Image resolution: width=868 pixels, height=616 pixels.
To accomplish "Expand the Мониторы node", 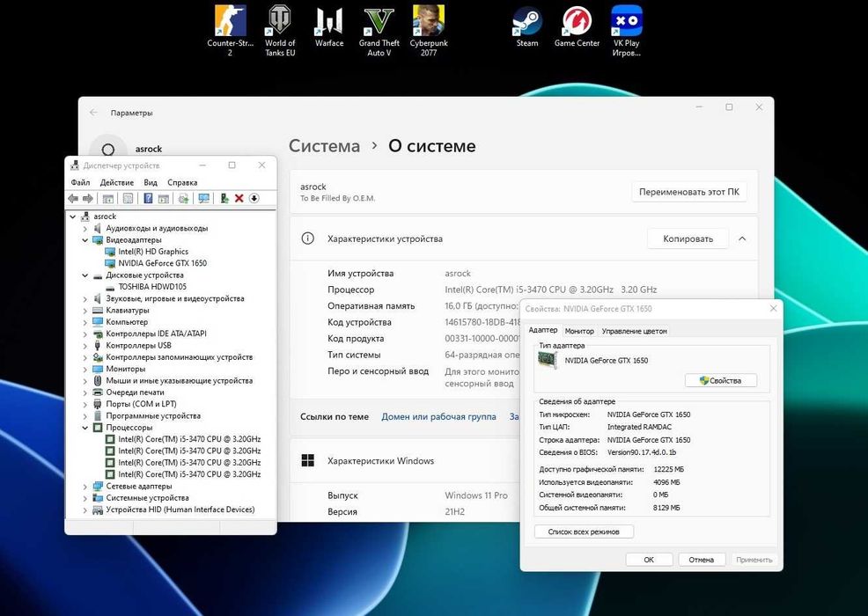I will [85, 369].
